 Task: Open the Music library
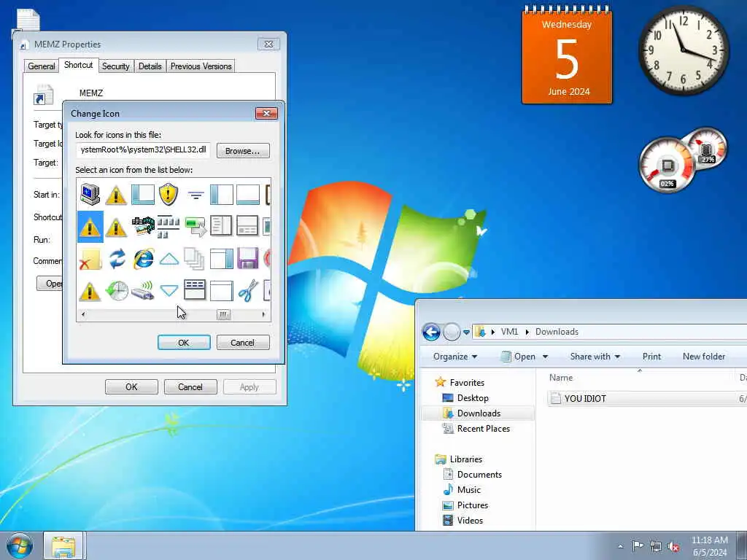click(x=469, y=489)
